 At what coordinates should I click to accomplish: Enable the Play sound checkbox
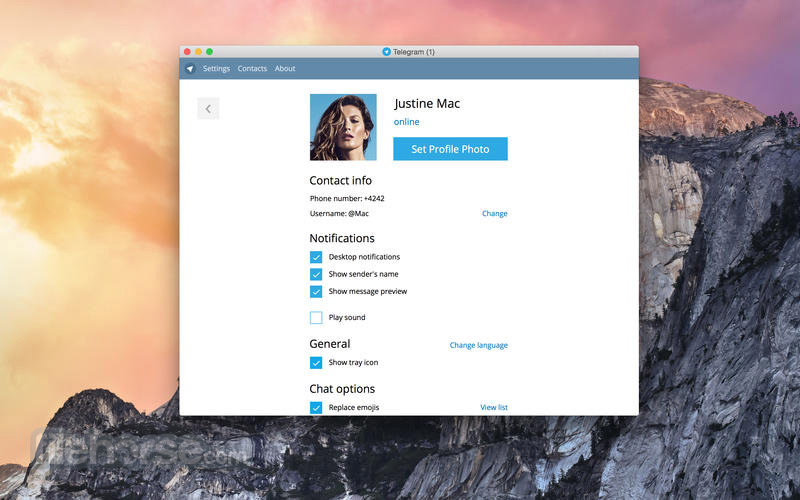(316, 318)
